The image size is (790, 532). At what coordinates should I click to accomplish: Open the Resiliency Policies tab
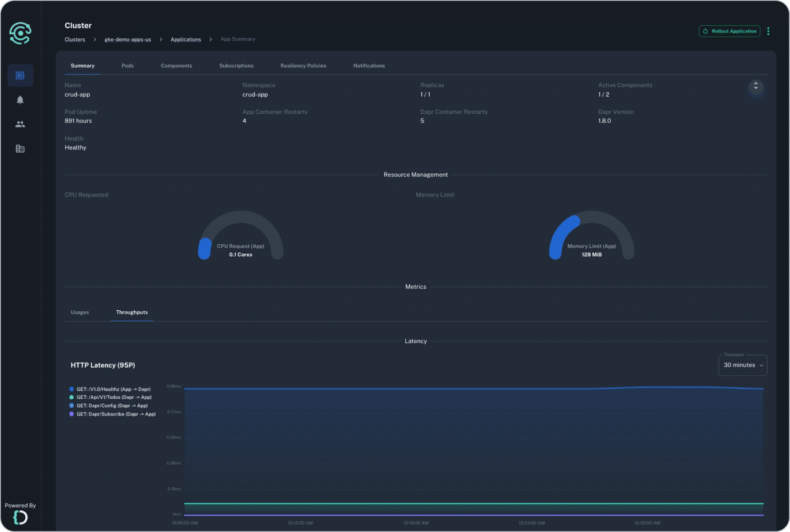coord(303,66)
